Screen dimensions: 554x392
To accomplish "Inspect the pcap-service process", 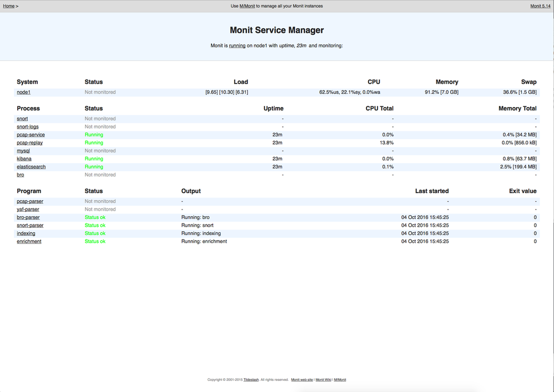I will (x=31, y=134).
